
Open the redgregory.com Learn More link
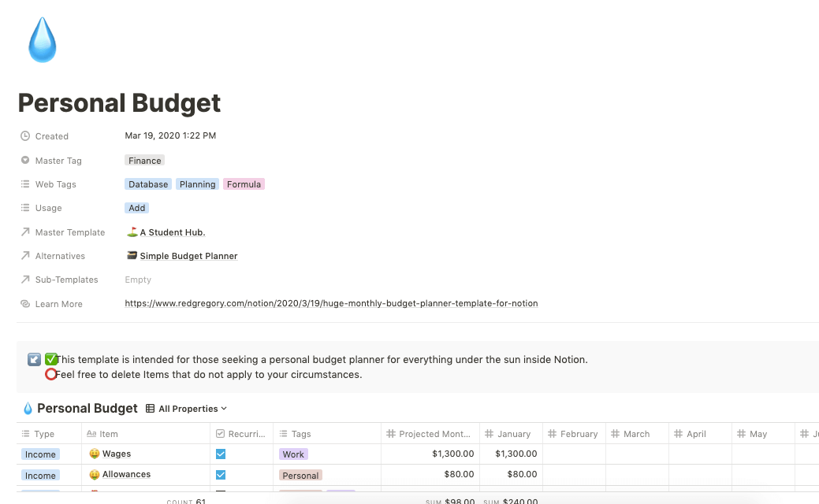331,303
